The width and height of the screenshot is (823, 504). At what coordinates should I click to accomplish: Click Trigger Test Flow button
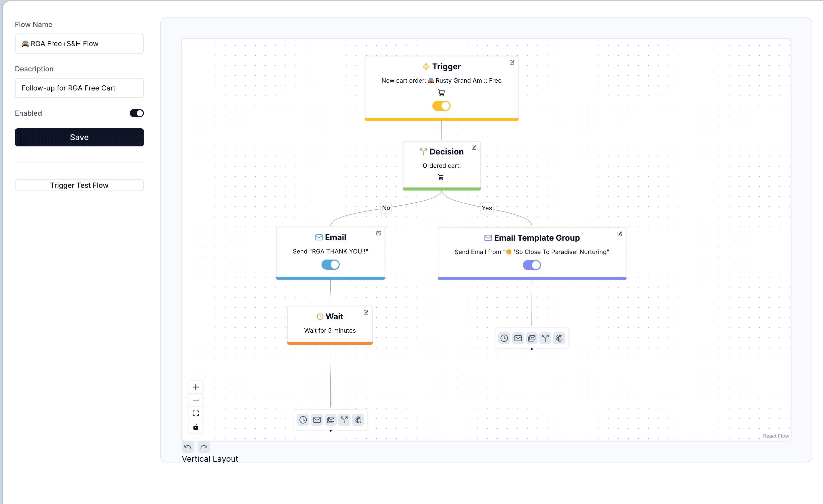[x=79, y=185]
